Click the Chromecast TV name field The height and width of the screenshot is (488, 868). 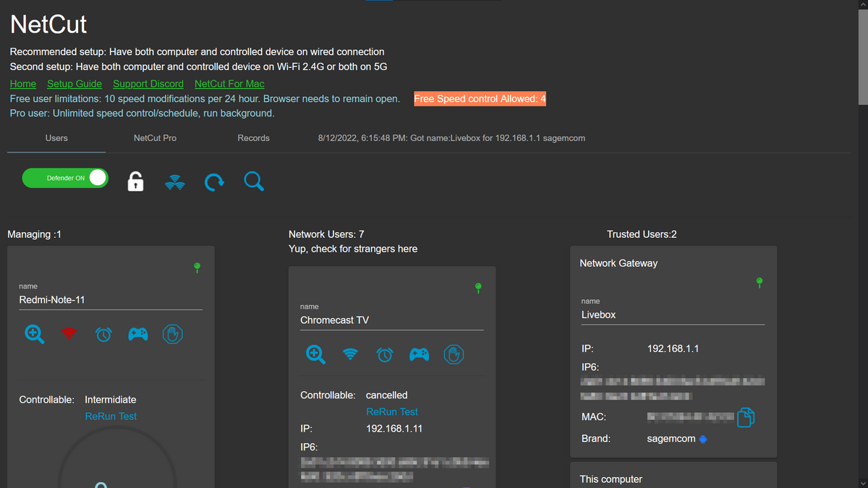click(x=392, y=320)
